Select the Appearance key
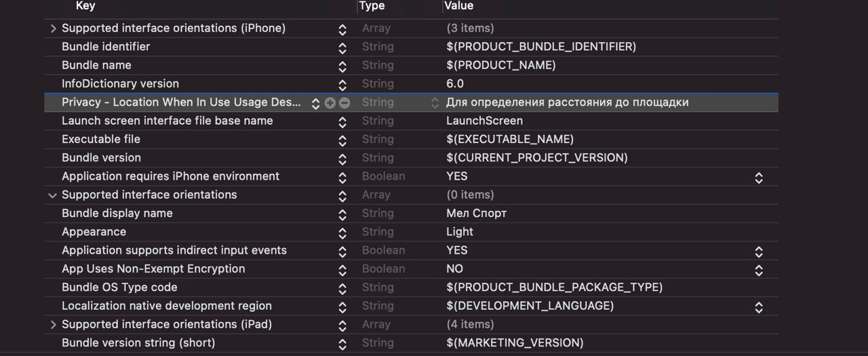 pyautogui.click(x=94, y=232)
